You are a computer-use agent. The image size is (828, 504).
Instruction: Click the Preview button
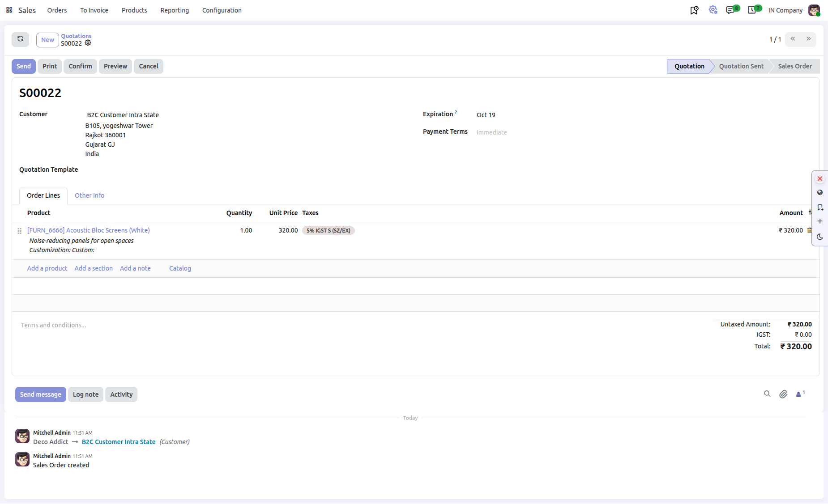(115, 66)
